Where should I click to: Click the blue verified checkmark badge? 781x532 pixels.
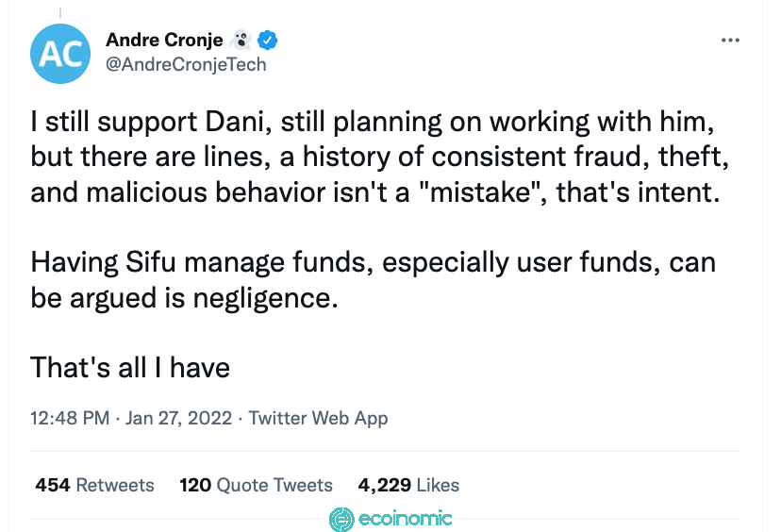pyautogui.click(x=268, y=41)
